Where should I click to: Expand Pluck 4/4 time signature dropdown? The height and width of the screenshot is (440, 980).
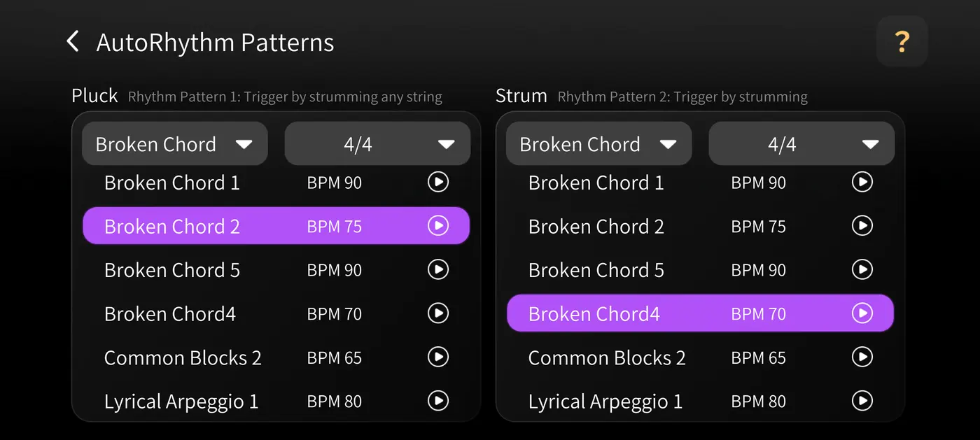(x=377, y=144)
